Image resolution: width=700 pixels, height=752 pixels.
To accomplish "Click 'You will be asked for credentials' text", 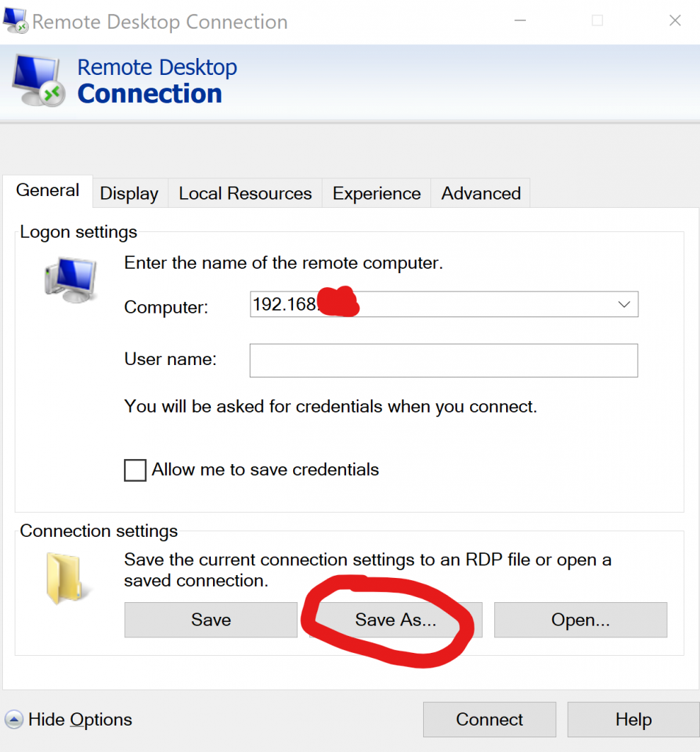I will coord(331,407).
